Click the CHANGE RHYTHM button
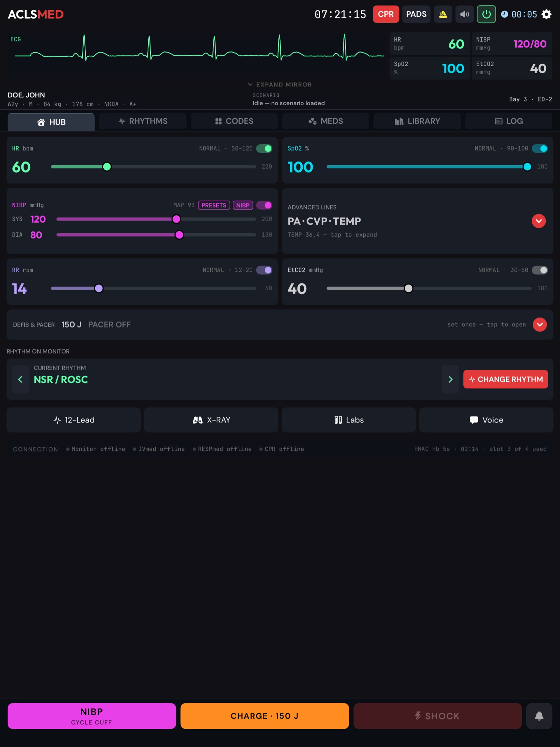Image resolution: width=560 pixels, height=747 pixels. [505, 379]
